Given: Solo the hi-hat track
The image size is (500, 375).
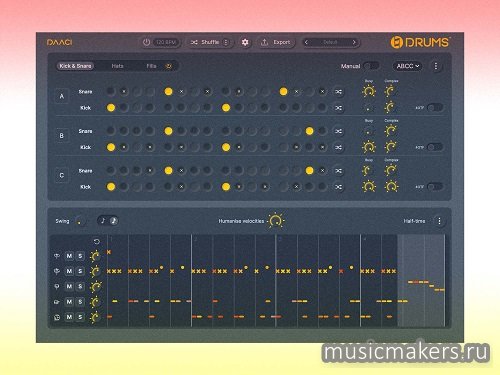Looking at the screenshot, I should [80, 271].
